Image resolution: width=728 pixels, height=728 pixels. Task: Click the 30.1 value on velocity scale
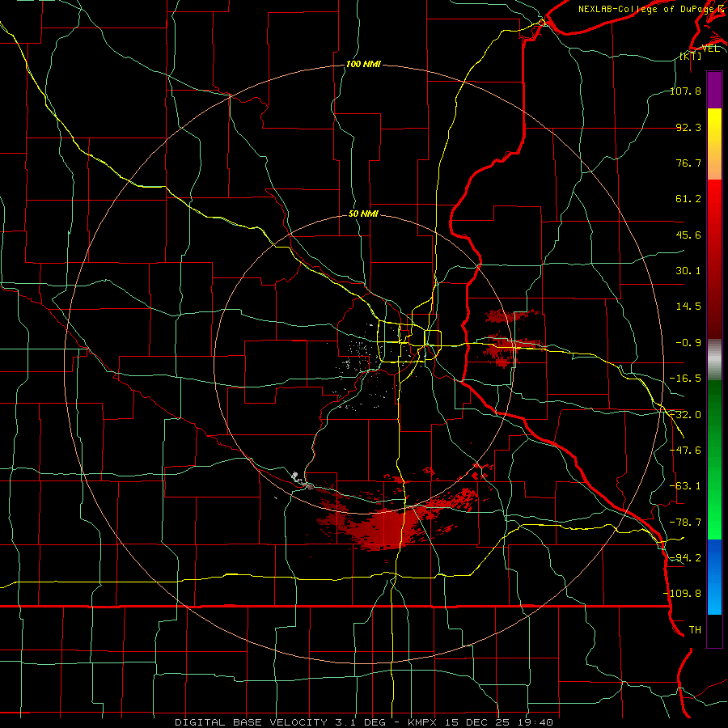tap(688, 271)
